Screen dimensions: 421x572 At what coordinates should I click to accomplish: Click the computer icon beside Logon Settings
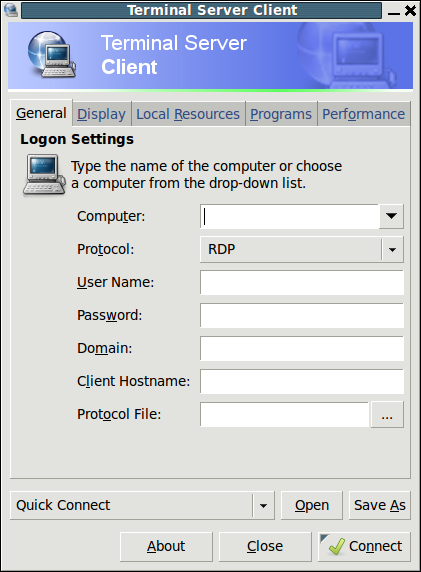45,175
